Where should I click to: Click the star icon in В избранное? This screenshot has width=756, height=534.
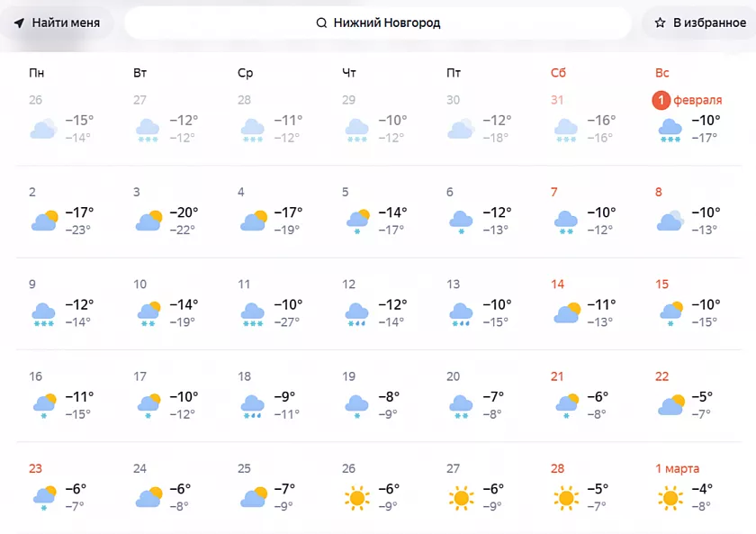pyautogui.click(x=660, y=23)
